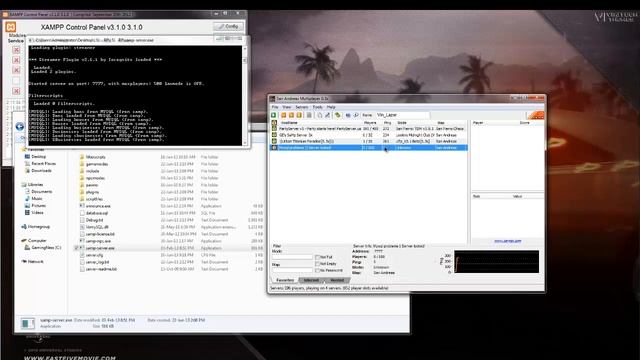This screenshot has height=360, width=640.
Task: Select the Party Server row in server list
Action: pos(369,129)
